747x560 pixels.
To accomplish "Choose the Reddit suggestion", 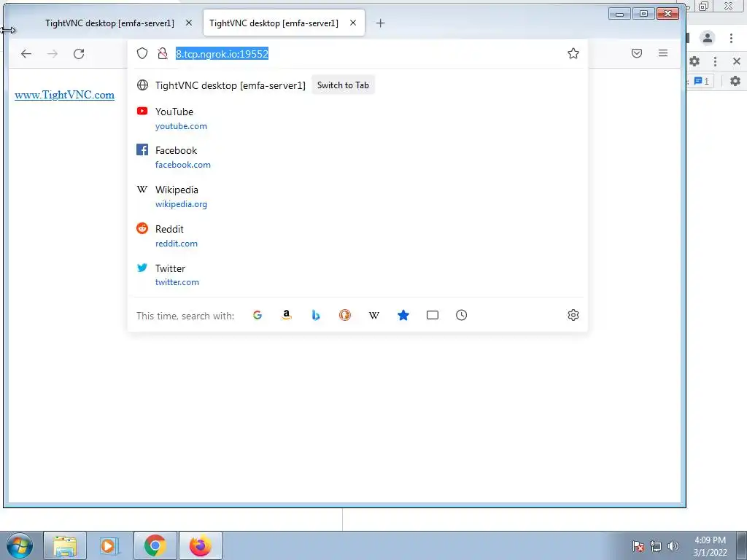I will click(357, 236).
